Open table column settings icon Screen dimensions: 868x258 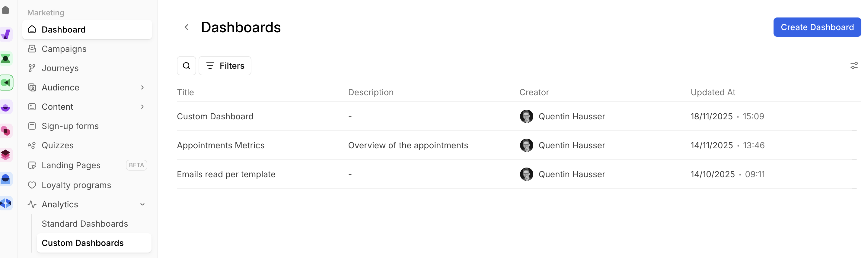coord(854,66)
